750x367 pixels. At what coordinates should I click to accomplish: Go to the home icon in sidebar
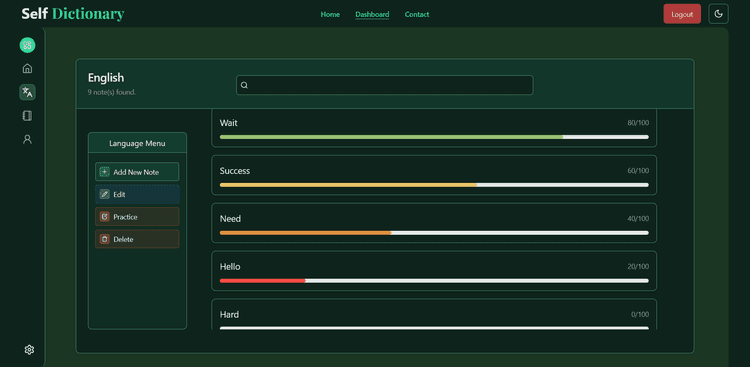(27, 68)
